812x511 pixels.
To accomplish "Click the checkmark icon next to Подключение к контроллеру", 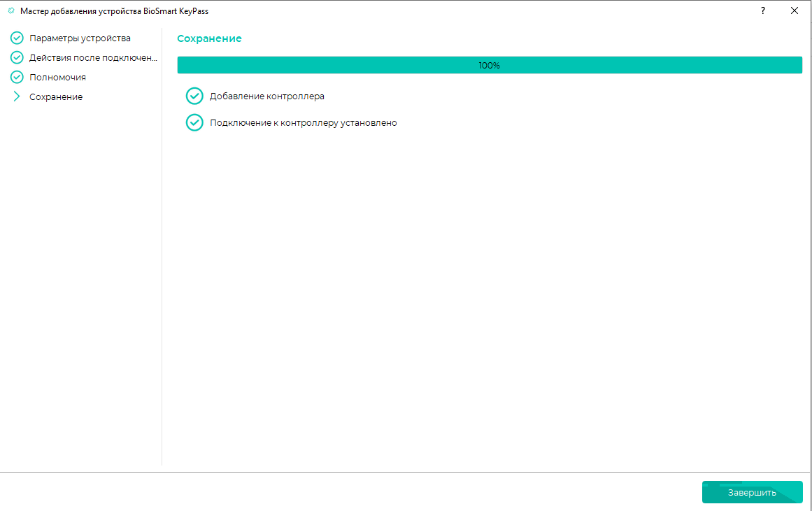I will click(194, 123).
